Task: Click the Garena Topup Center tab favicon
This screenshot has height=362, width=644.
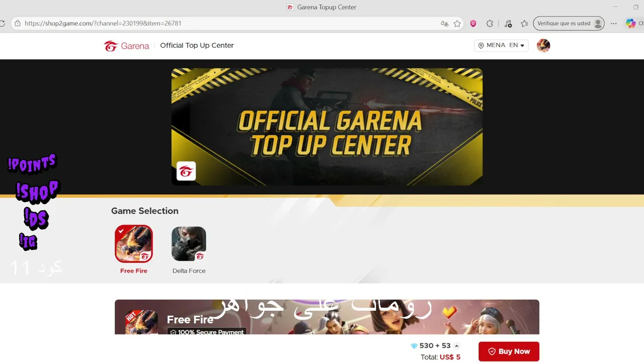Action: point(290,8)
